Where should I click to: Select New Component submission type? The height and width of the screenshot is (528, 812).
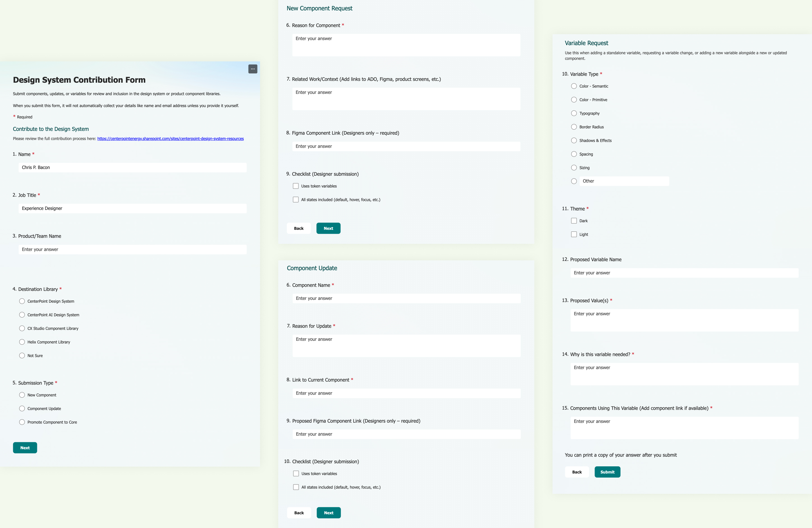pos(22,395)
